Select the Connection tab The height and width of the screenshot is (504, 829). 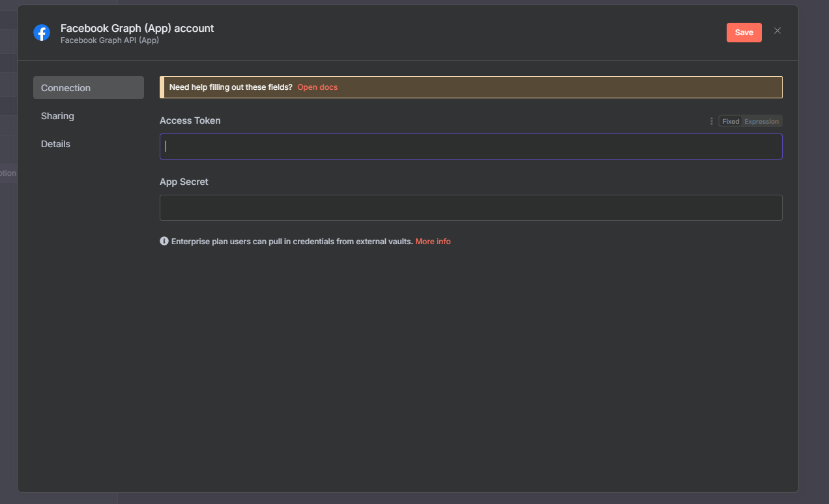tap(89, 88)
